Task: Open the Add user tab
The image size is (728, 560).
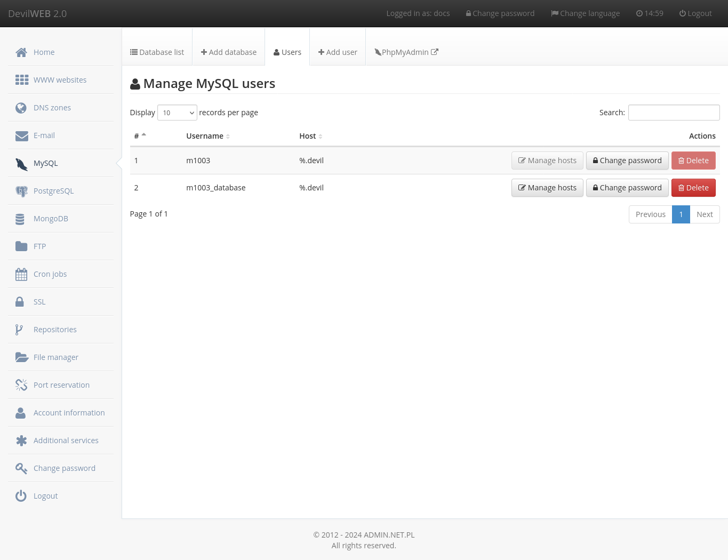Action: point(337,52)
